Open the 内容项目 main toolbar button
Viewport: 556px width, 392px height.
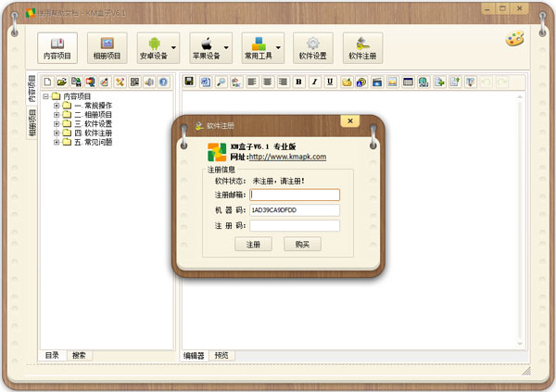coord(57,48)
